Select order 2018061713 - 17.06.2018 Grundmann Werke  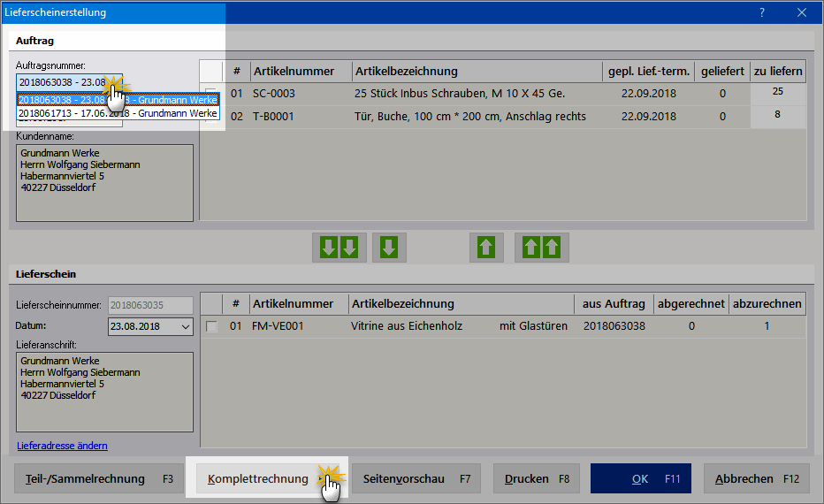pyautogui.click(x=118, y=113)
